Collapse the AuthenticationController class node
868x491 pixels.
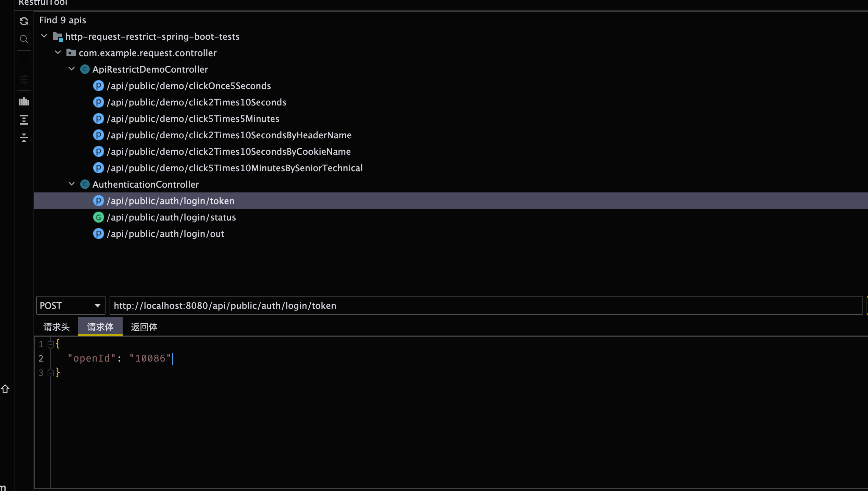click(x=72, y=184)
